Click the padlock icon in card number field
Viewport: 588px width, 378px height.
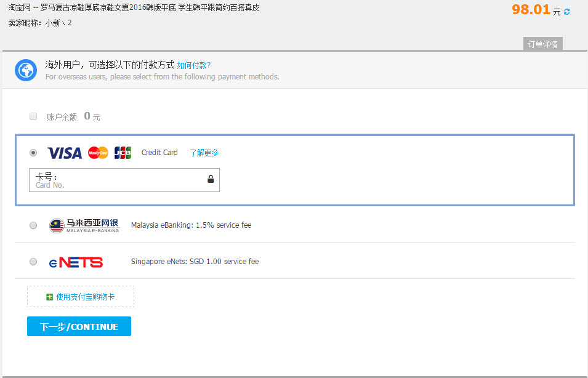click(211, 179)
